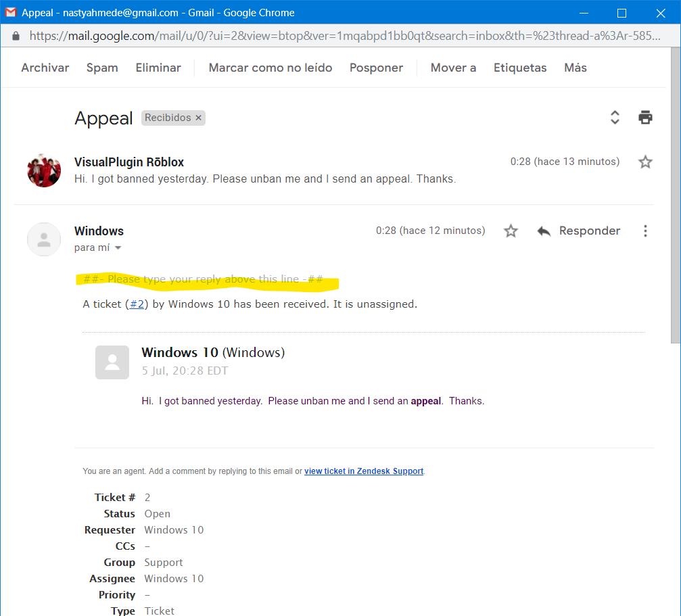Select Marcar como no leído
This screenshot has height=616, width=681.
[270, 68]
